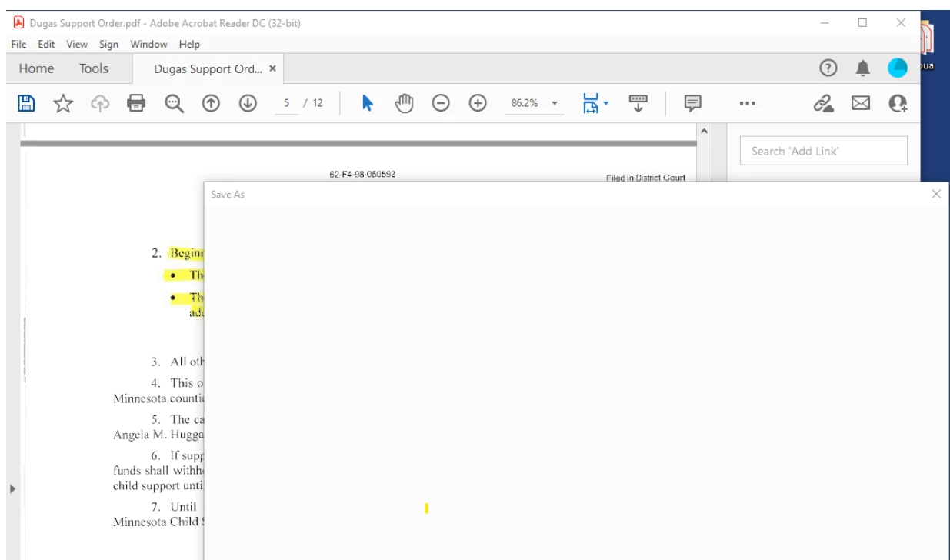This screenshot has height=560, width=950.
Task: Send the file by email envelope icon
Action: 860,102
